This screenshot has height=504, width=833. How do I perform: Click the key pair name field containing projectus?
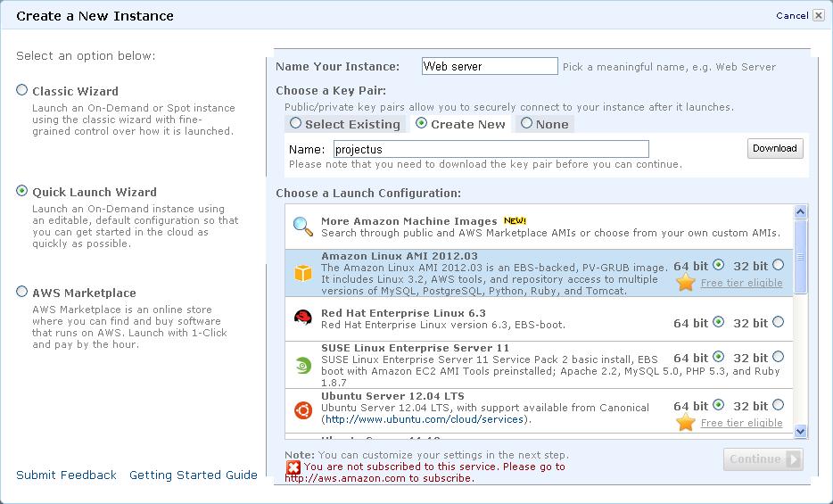[491, 149]
